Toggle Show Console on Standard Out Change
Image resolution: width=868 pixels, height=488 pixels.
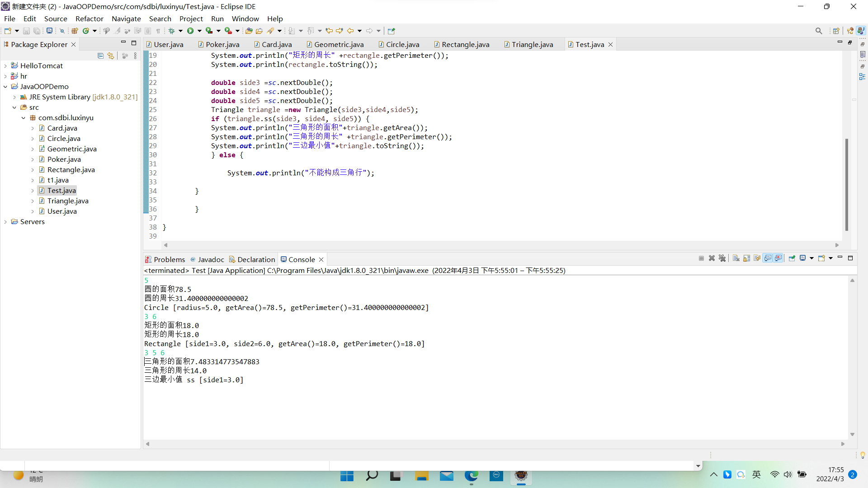[x=768, y=258]
